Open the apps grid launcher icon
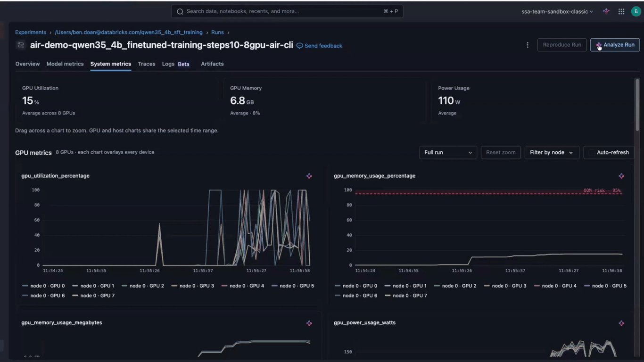This screenshot has height=362, width=644. point(621,11)
